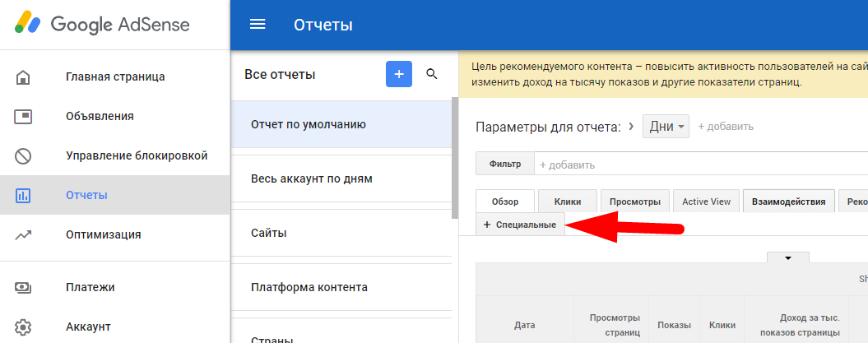
Task: Select Платформа контента report
Action: tap(341, 287)
